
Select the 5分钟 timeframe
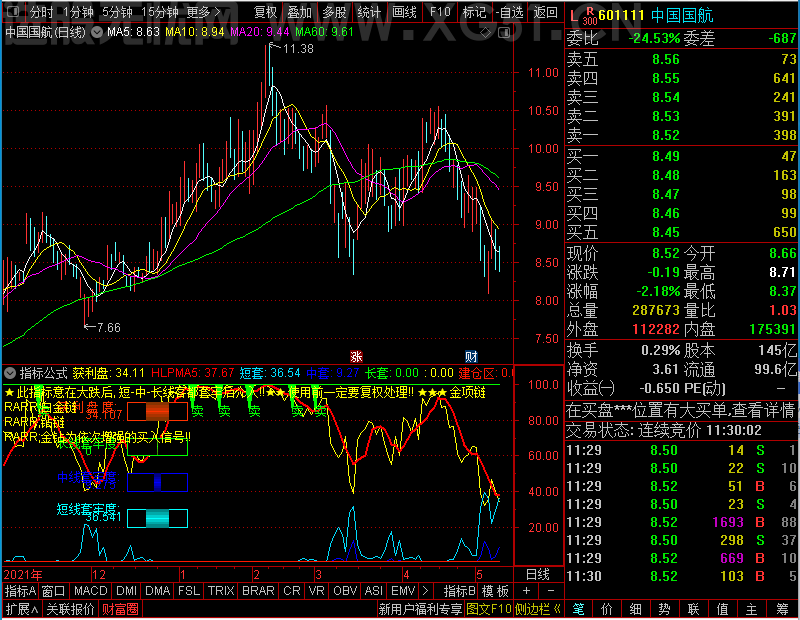tap(117, 12)
